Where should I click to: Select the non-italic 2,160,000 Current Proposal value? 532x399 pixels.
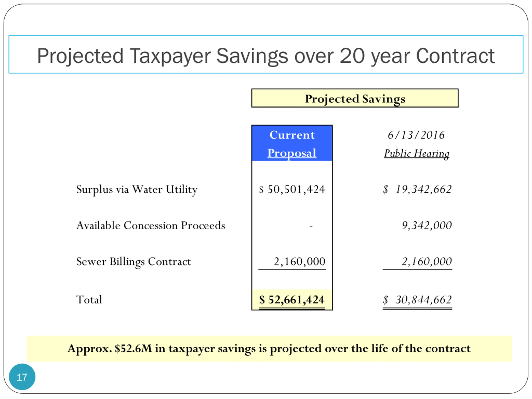click(x=299, y=262)
